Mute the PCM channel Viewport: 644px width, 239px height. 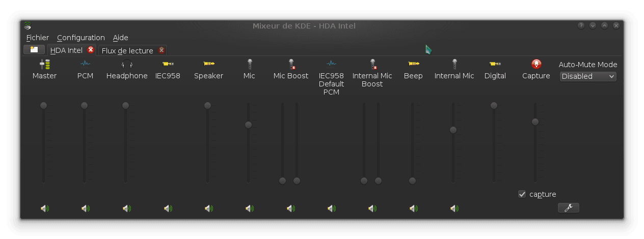click(x=85, y=208)
